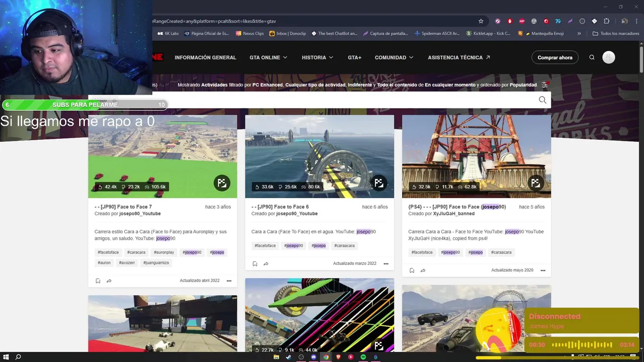Expand the GTA ONLINE dropdown menu

pyautogui.click(x=269, y=57)
